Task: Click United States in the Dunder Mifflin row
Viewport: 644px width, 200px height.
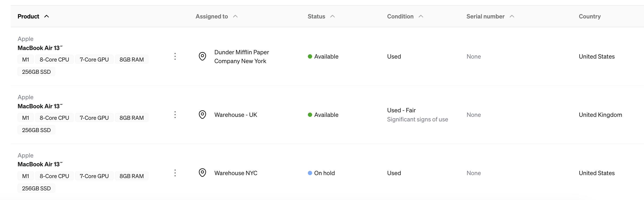Action: tap(597, 56)
